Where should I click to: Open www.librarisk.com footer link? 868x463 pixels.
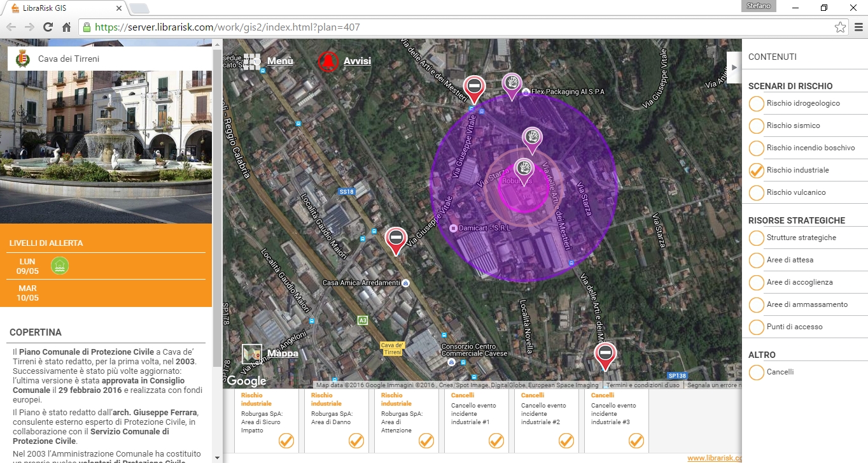714,458
